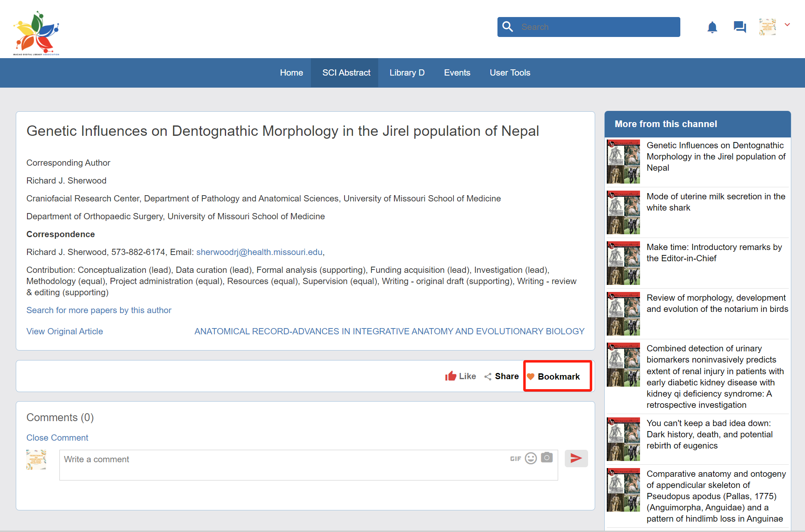The image size is (805, 532).
Task: Insert a GIF in comment
Action: [515, 458]
